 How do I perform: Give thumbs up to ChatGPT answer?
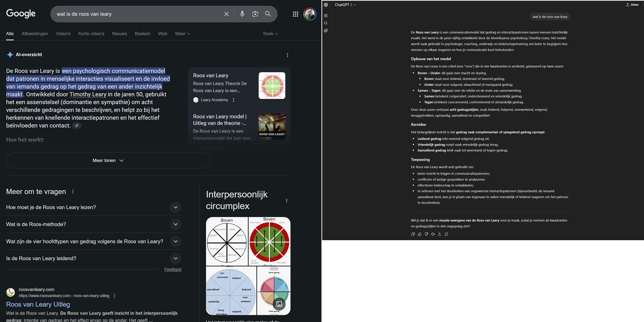(420, 234)
